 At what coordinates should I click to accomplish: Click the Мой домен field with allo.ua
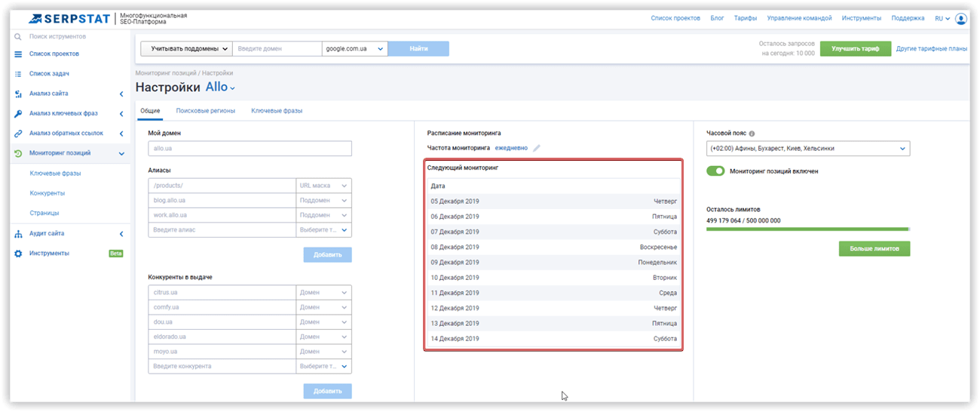pos(250,149)
